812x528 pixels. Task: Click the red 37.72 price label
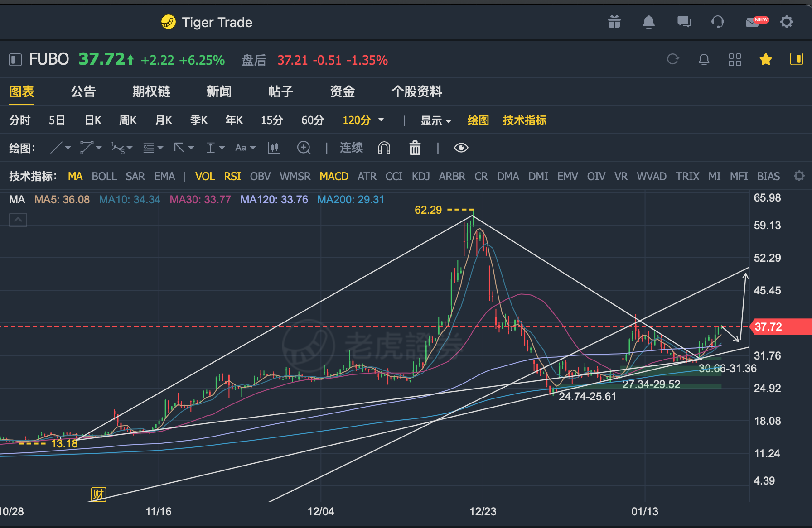781,326
